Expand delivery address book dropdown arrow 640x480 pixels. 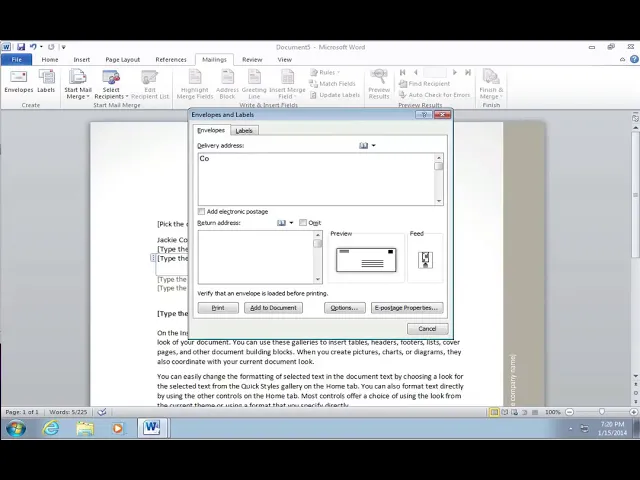tap(373, 146)
